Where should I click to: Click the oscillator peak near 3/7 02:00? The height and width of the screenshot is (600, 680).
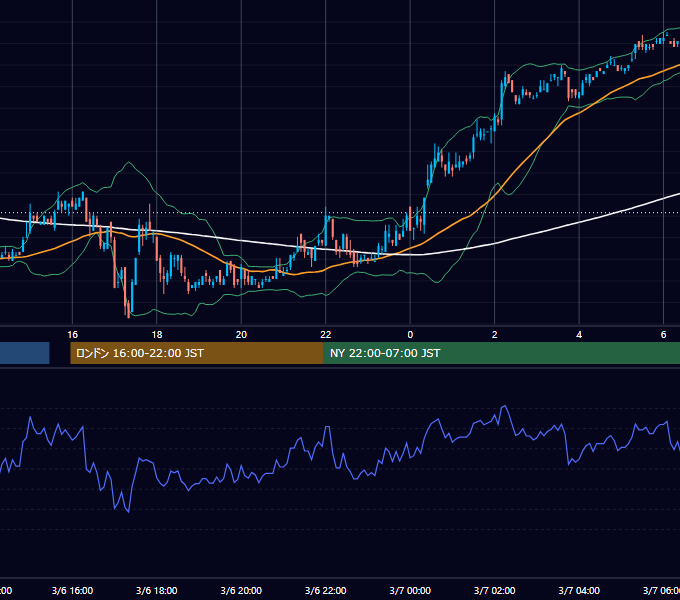click(504, 406)
